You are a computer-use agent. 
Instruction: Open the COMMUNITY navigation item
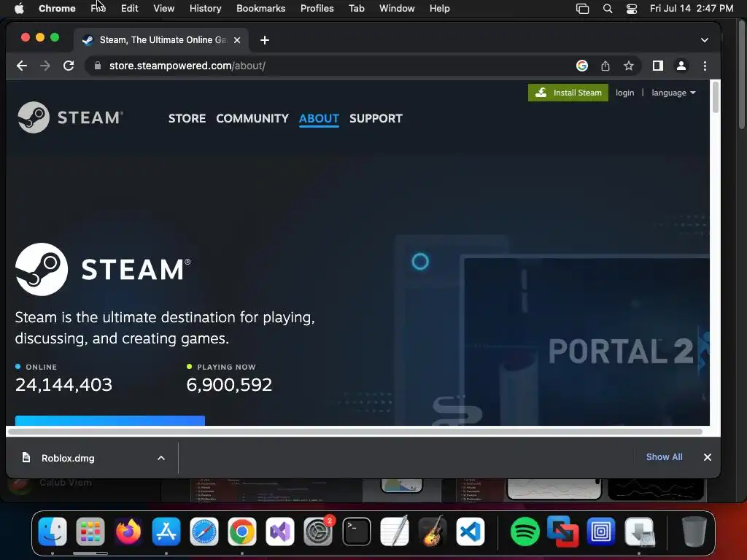coord(252,118)
